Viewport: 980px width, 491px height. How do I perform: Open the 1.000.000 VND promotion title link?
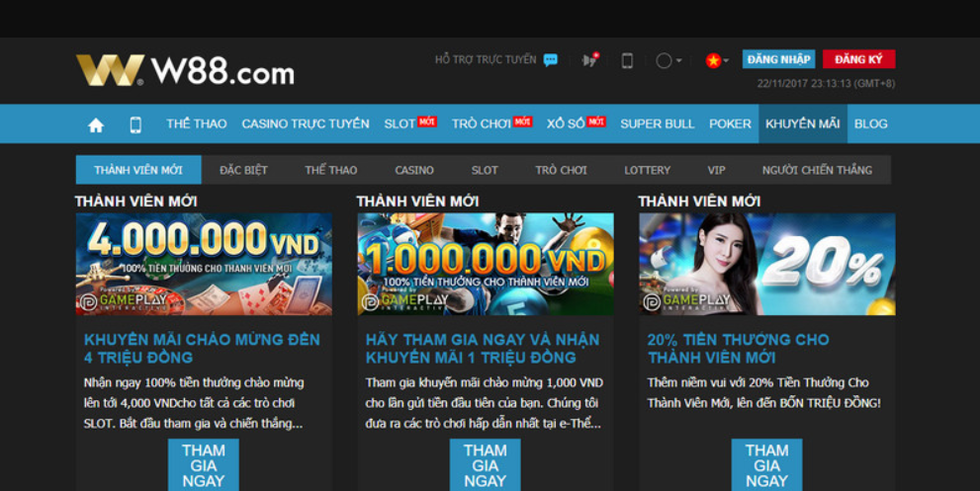tap(483, 348)
